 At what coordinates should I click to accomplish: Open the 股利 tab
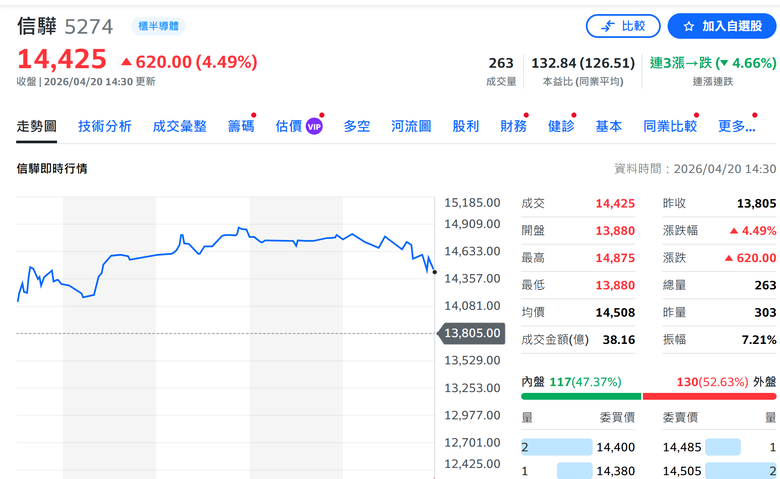tap(466, 126)
